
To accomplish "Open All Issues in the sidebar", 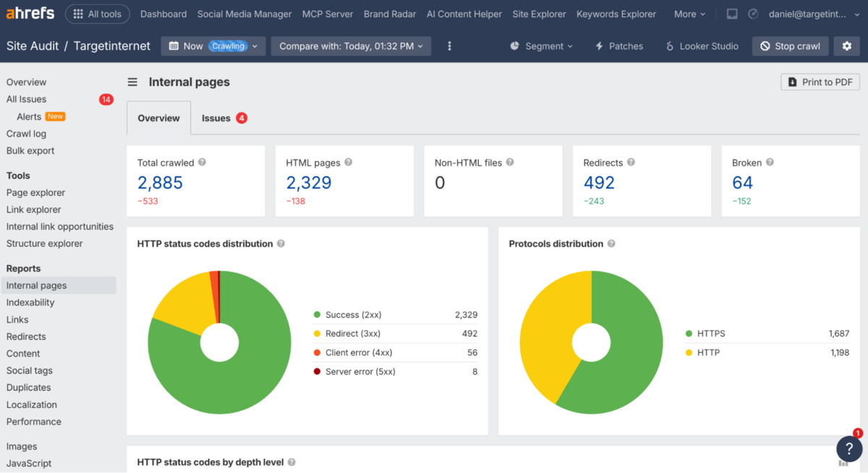I will tap(26, 99).
